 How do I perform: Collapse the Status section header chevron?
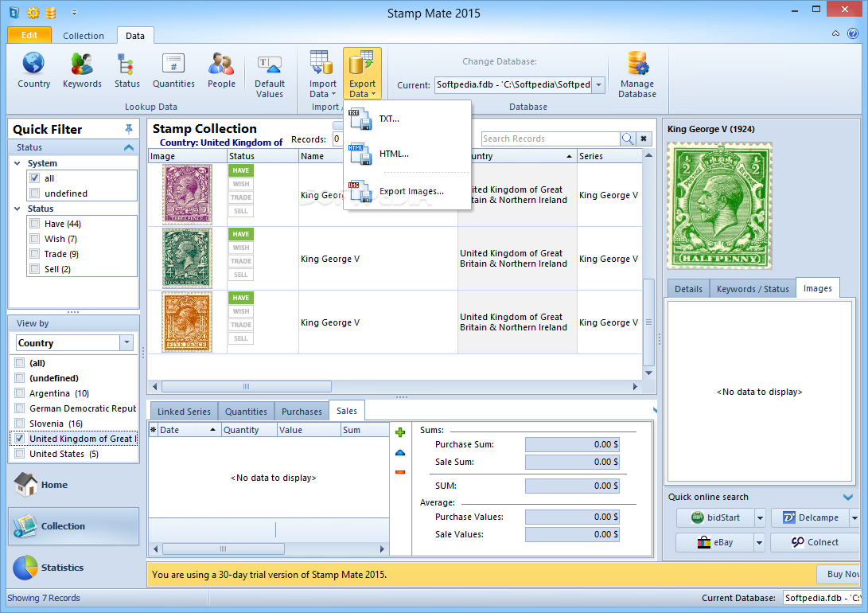(x=129, y=147)
